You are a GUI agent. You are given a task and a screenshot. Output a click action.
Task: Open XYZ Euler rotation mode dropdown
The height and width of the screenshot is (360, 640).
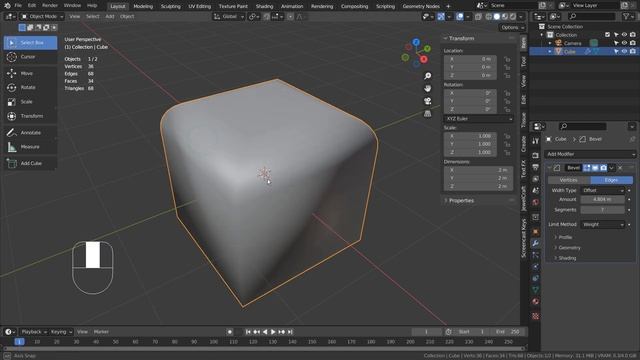[x=478, y=119]
